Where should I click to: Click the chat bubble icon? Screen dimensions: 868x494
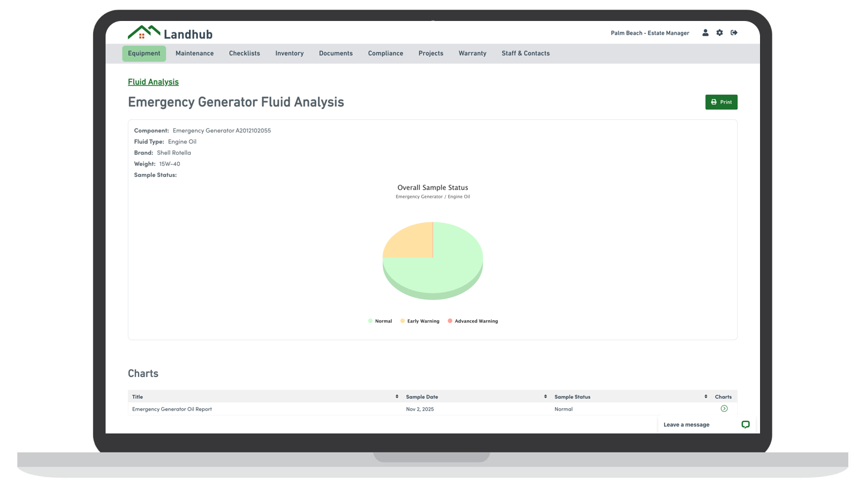point(745,424)
